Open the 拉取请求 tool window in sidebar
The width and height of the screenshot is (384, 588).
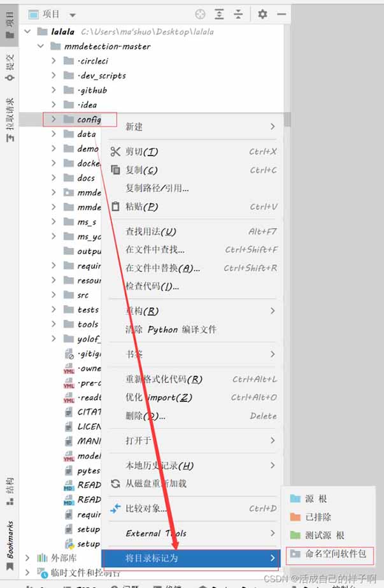tap(10, 120)
